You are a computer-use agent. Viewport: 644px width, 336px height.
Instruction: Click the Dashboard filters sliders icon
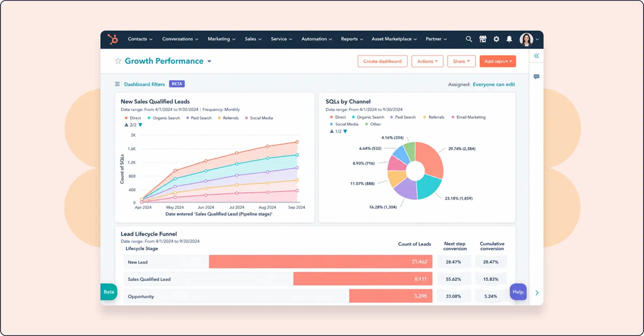[x=117, y=84]
